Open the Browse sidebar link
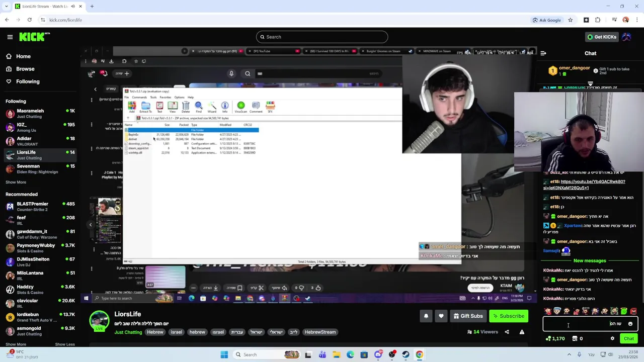The width and height of the screenshot is (644, 362). click(x=25, y=69)
